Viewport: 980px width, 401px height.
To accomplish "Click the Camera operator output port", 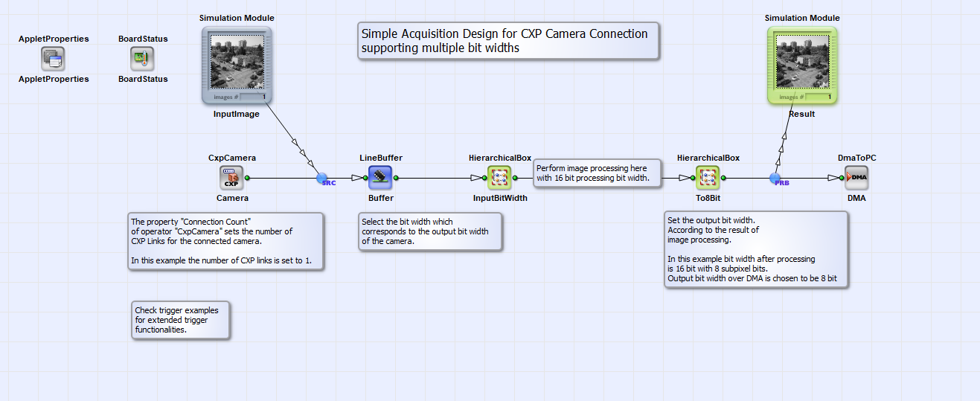I will coord(247,178).
